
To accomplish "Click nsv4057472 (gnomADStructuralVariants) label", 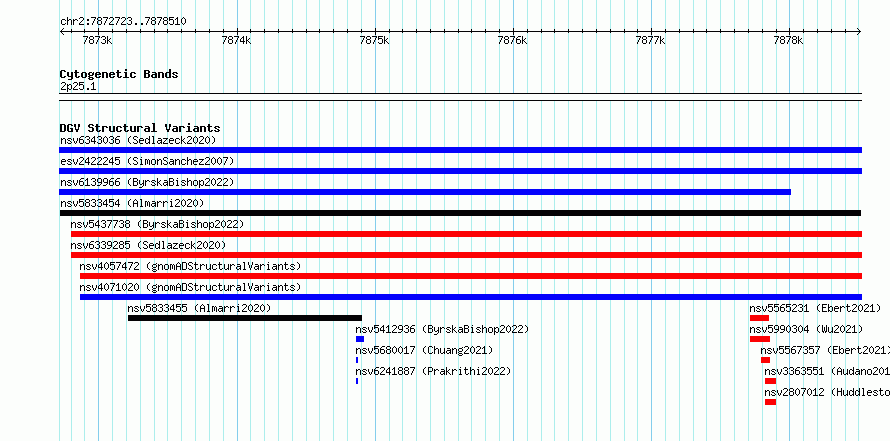I will coord(190,266).
